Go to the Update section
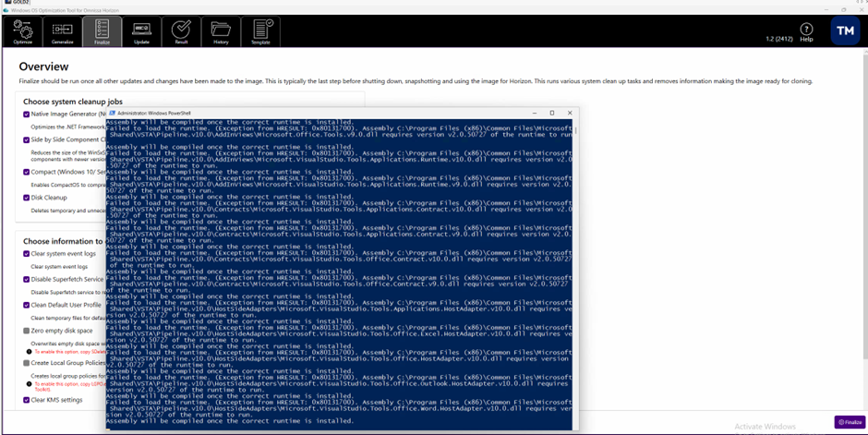Screen dimensions: 868x435 (141, 32)
